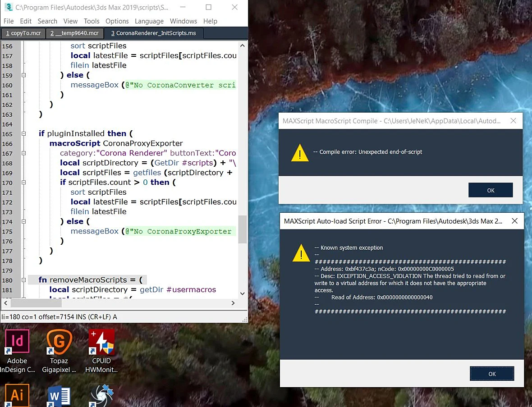
Task: Open the Adobe Illustrator desktop shortcut
Action: click(17, 395)
